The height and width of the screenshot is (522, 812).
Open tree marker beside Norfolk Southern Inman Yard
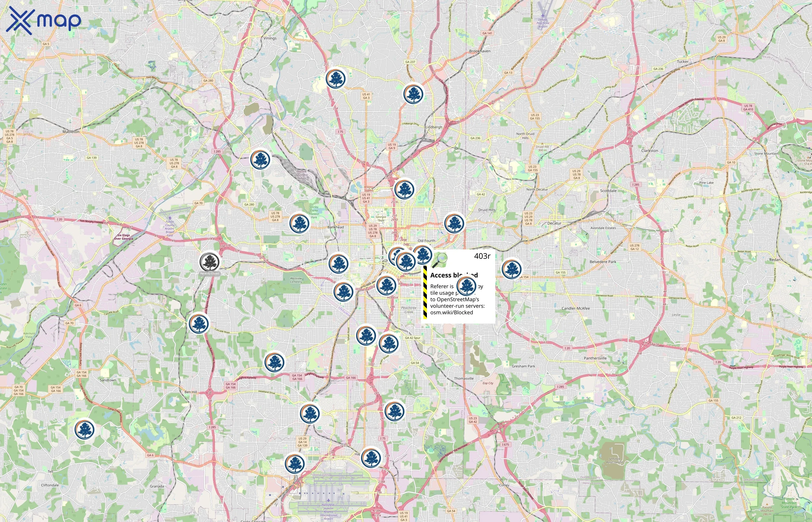261,159
